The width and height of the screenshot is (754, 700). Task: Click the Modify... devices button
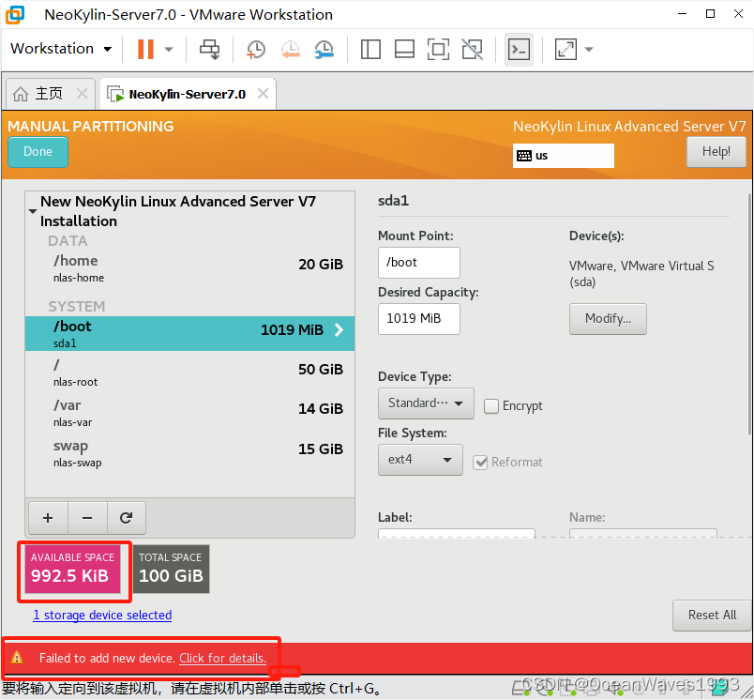pyautogui.click(x=608, y=318)
